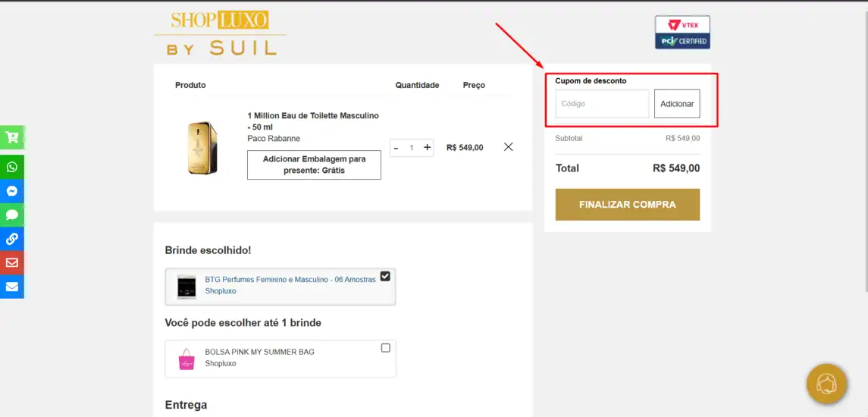Click the Total R$ 549,00 amount

point(676,168)
